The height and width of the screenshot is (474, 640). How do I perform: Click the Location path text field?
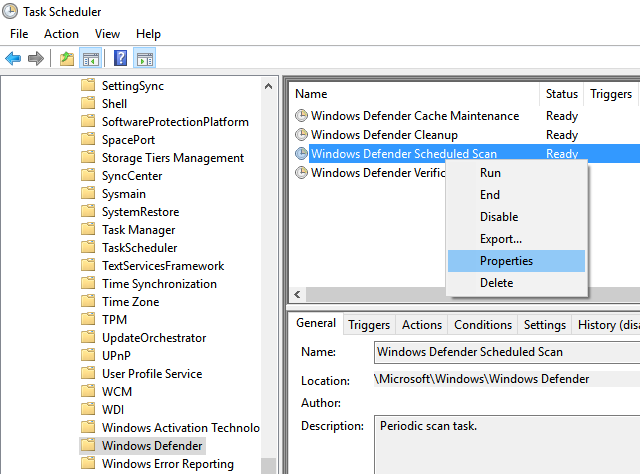(507, 379)
